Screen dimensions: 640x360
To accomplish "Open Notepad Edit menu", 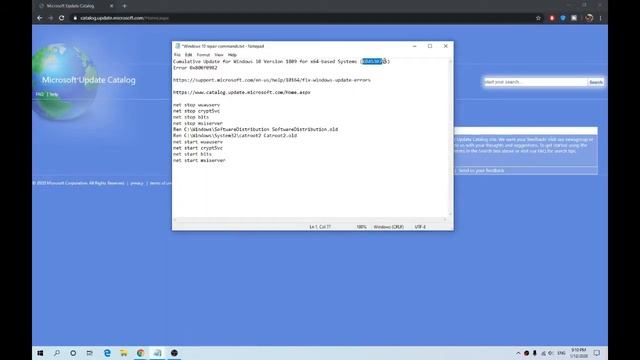I will click(x=188, y=55).
